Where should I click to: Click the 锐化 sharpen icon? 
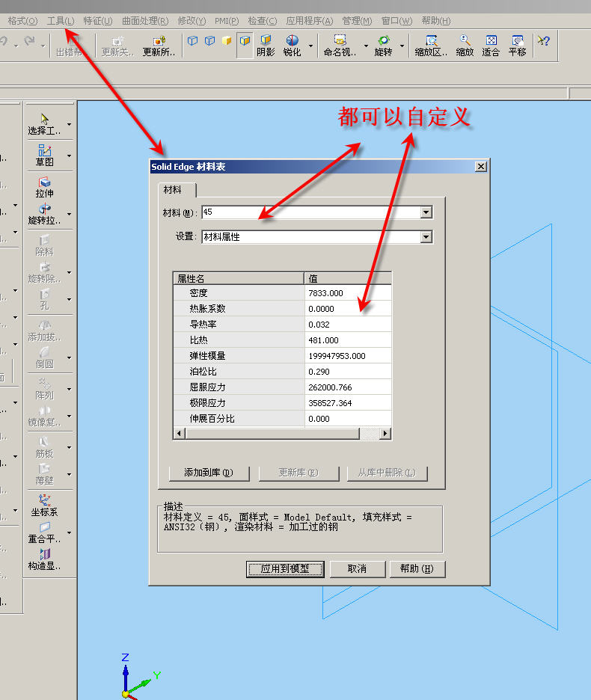point(293,46)
